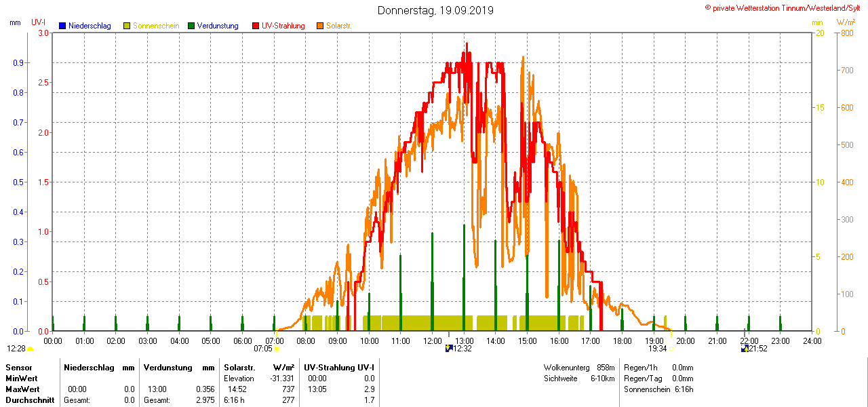Click the moon icon next to 12:32

(x=448, y=349)
